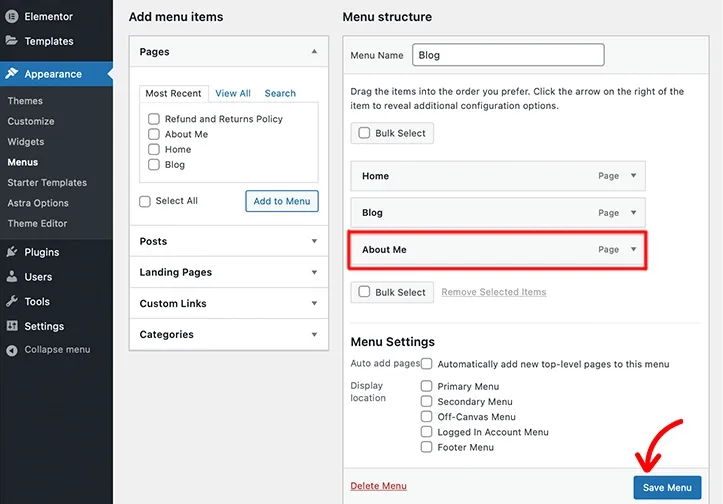Expand the Posts panel

pyautogui.click(x=314, y=241)
